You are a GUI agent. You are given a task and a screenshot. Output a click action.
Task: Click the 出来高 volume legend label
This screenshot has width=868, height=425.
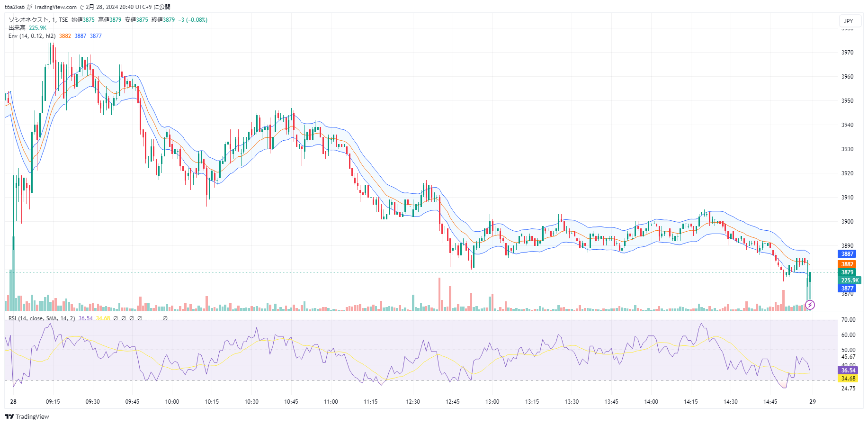coord(17,28)
